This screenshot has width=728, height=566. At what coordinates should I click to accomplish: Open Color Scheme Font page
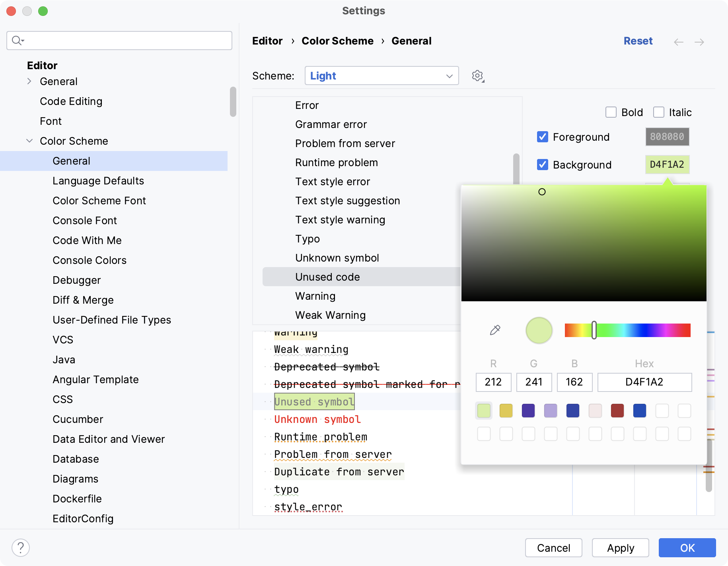(x=99, y=201)
